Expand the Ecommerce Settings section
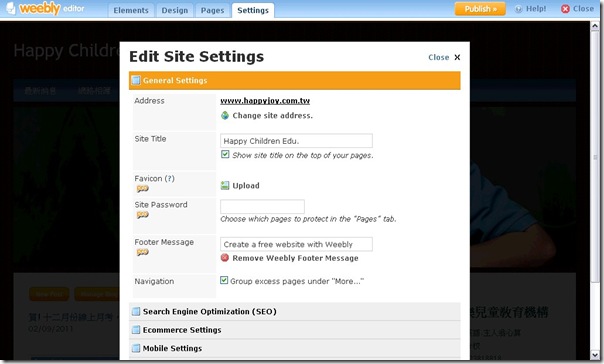This screenshot has width=604, height=364. (294, 330)
